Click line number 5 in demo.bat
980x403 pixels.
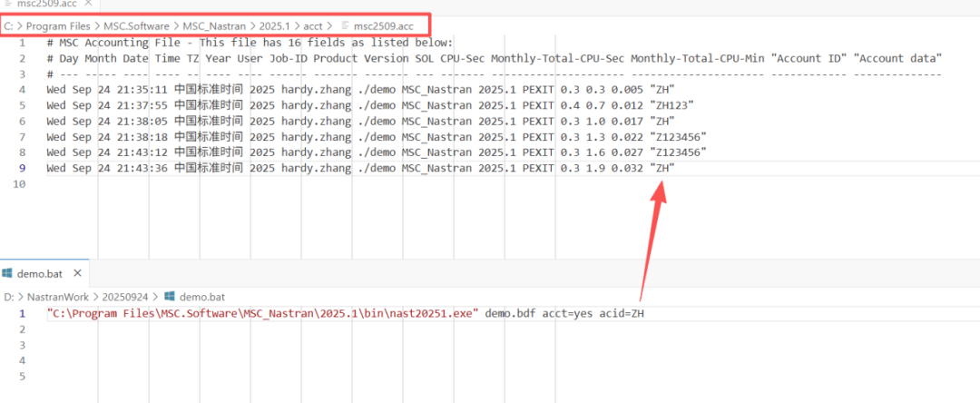[23, 376]
